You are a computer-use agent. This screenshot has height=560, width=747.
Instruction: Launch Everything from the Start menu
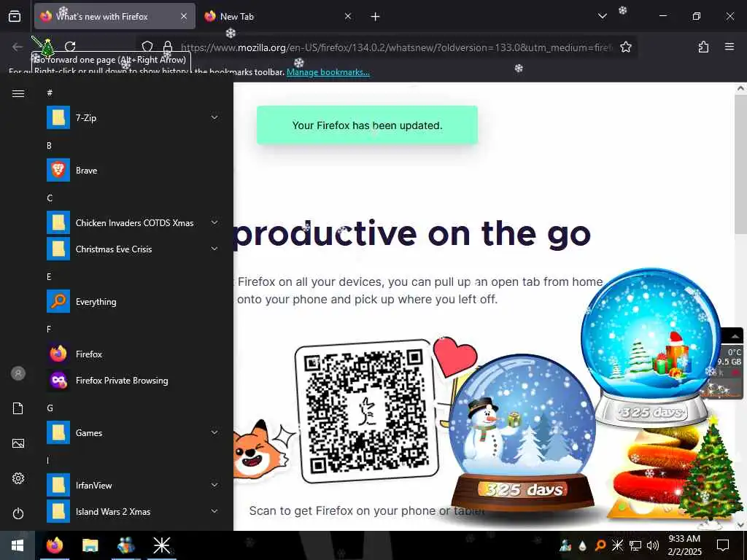pyautogui.click(x=133, y=301)
